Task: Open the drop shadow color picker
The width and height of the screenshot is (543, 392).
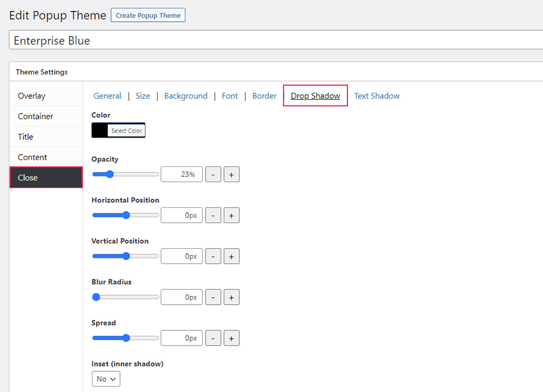Action: [x=118, y=130]
